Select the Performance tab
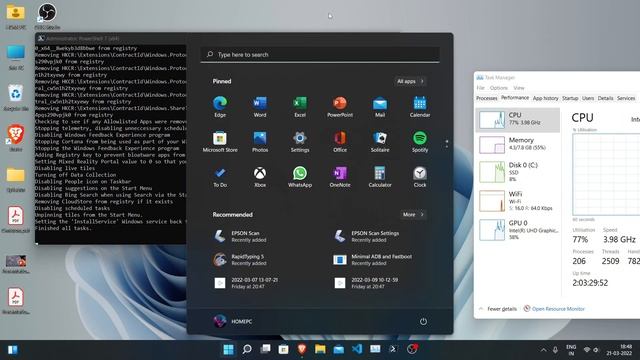This screenshot has width=640, height=360. [x=515, y=98]
